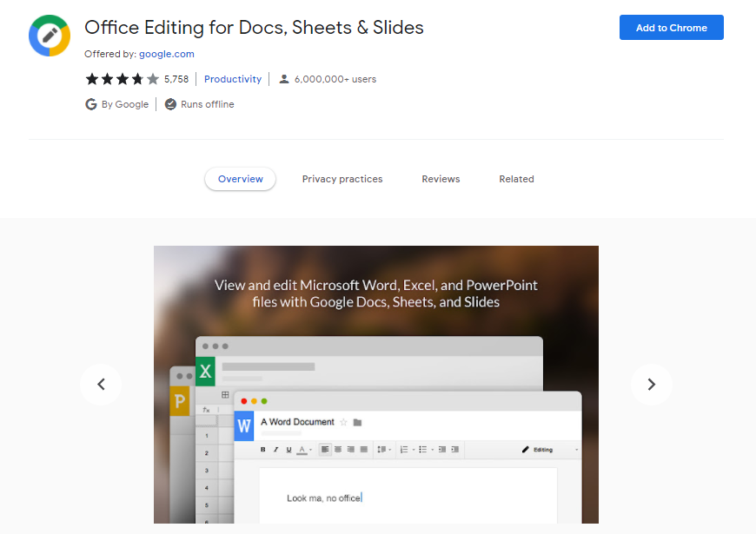The image size is (756, 534).
Task: Open the google.com publisher link
Action: pyautogui.click(x=167, y=54)
